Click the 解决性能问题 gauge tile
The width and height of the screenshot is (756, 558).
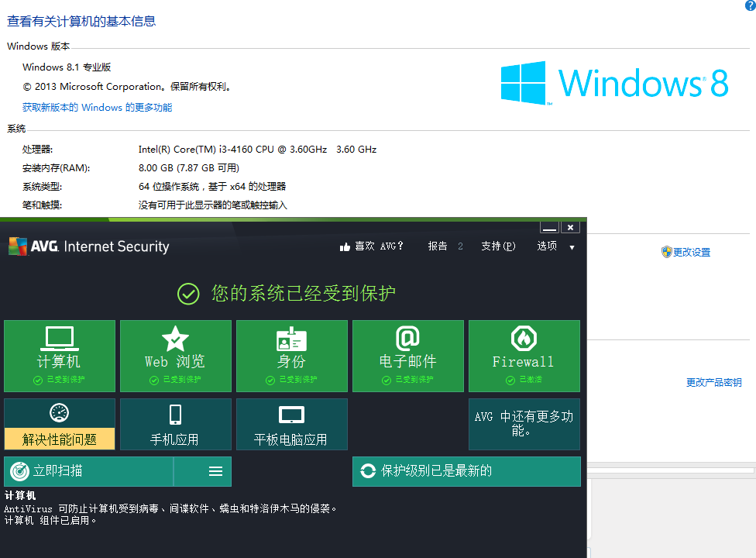click(x=60, y=425)
